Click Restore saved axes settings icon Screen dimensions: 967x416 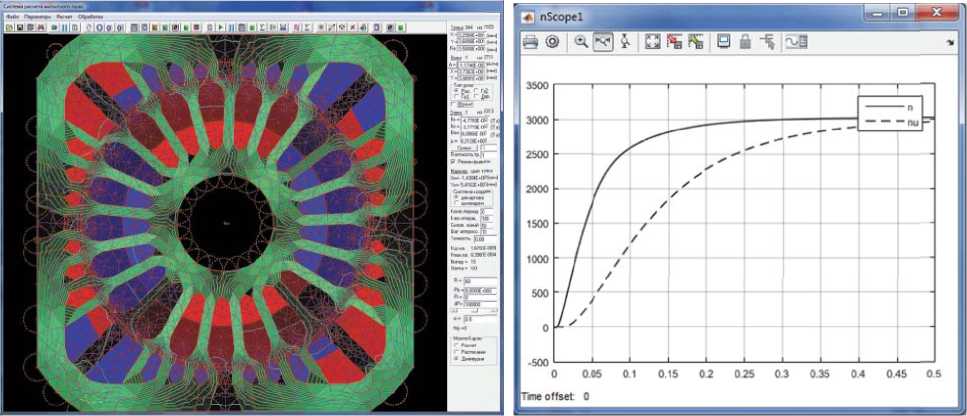click(x=693, y=42)
